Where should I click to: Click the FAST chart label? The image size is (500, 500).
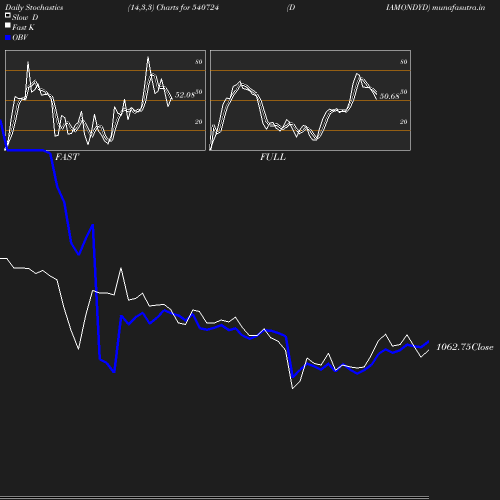[x=67, y=157]
